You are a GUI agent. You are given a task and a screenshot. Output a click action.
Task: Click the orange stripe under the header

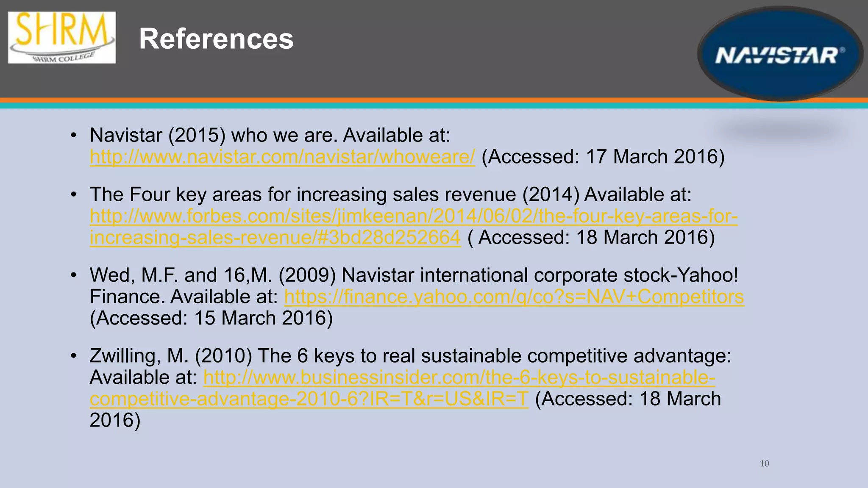339,100
